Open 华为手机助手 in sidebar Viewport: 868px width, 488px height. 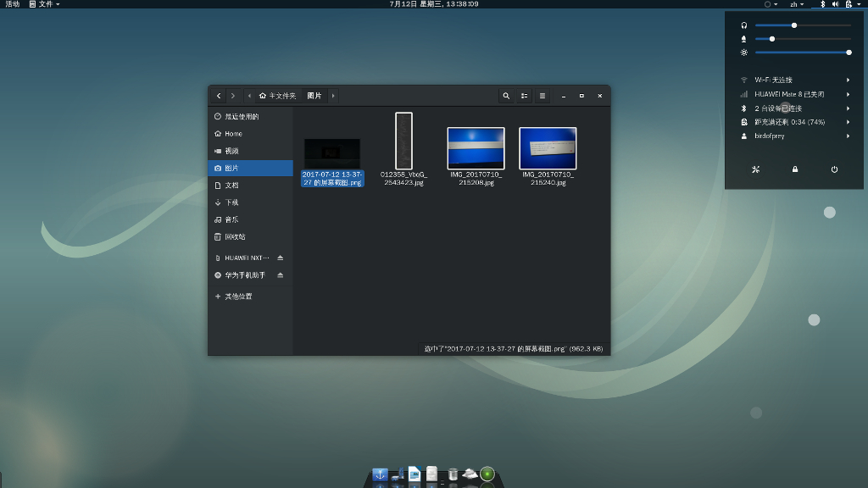point(242,275)
